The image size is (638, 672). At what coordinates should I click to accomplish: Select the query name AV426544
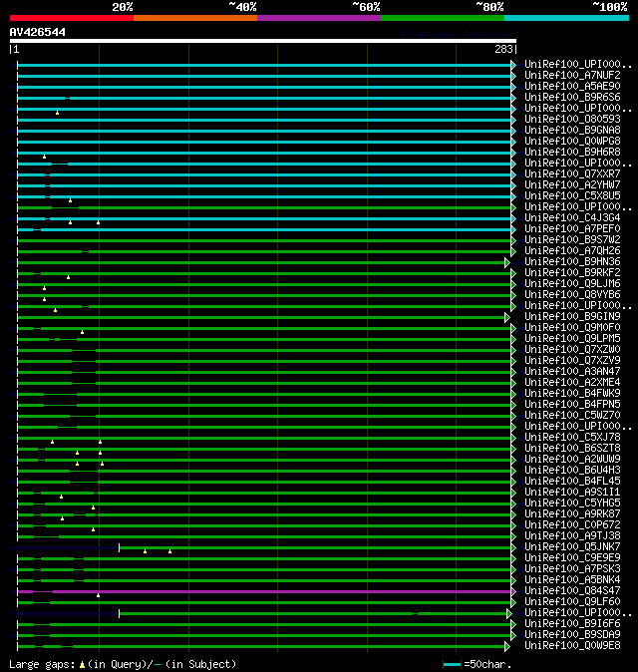pos(38,32)
